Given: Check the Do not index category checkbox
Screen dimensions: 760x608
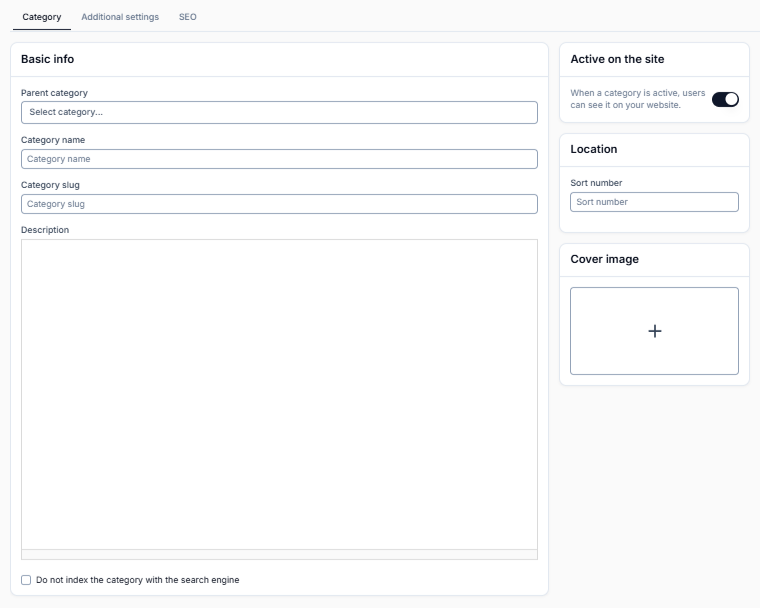Looking at the screenshot, I should [x=26, y=580].
